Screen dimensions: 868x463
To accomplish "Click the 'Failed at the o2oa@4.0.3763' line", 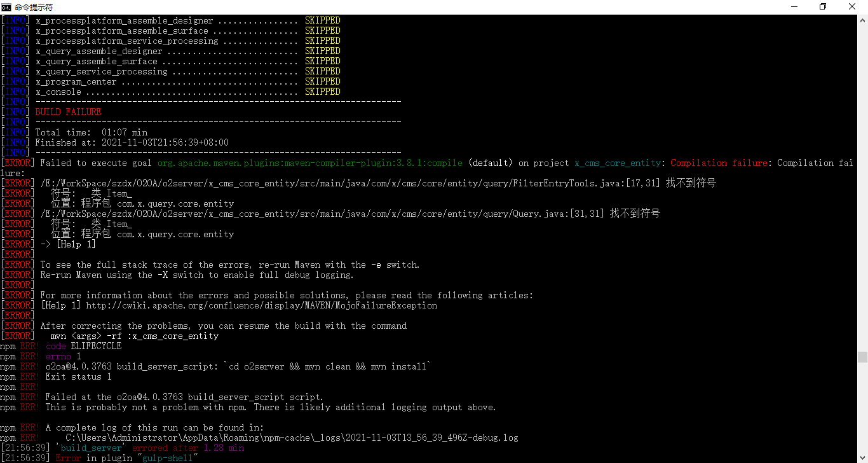I will (x=184, y=397).
